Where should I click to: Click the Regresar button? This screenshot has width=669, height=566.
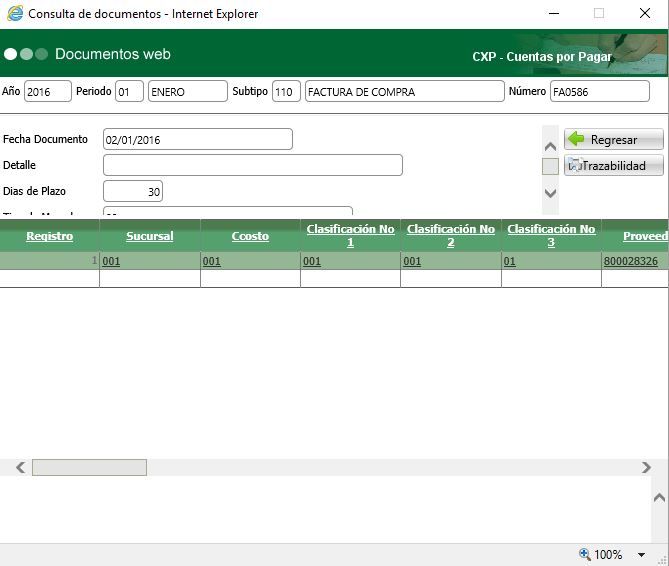click(x=614, y=139)
